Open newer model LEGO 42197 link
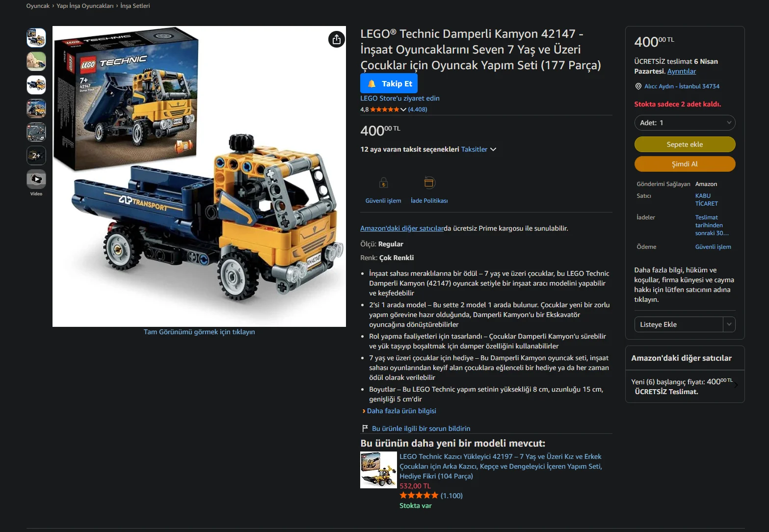This screenshot has height=532, width=769. pos(501,466)
